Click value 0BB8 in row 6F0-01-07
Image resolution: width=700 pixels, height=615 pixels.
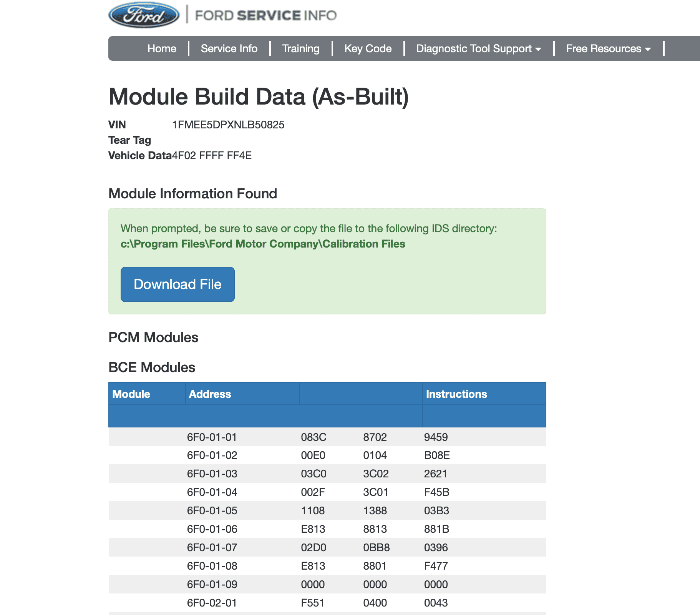pos(377,548)
